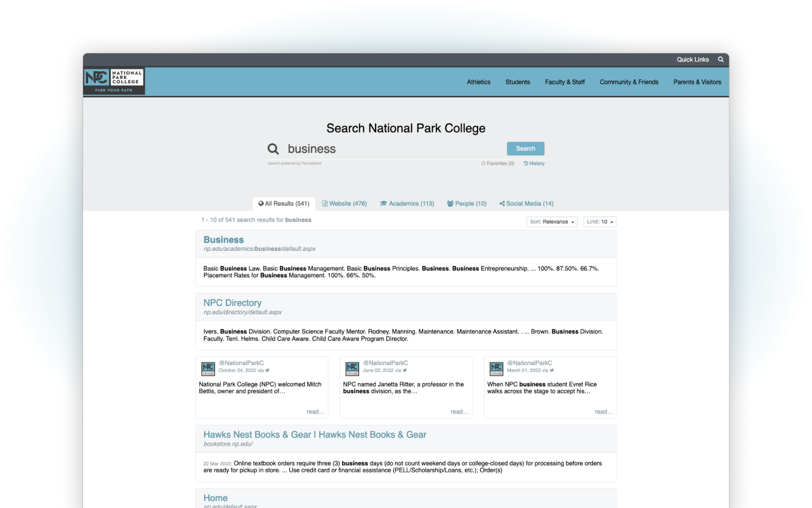Open the History link

534,163
